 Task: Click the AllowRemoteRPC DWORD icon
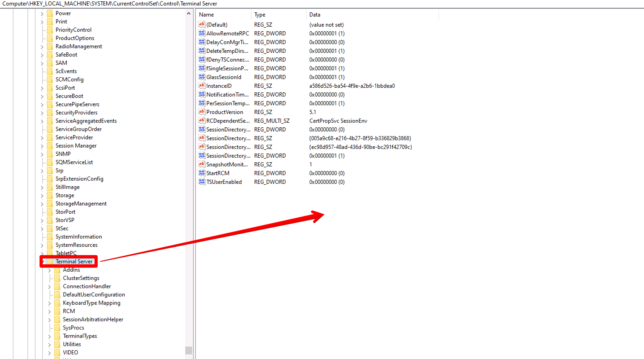click(x=202, y=33)
